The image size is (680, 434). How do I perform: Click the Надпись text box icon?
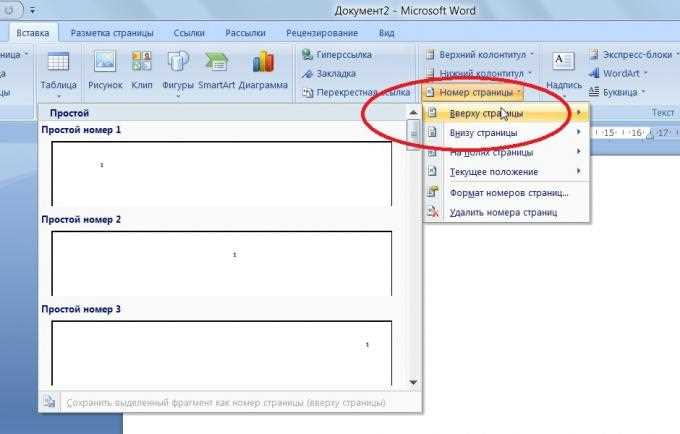click(x=563, y=62)
